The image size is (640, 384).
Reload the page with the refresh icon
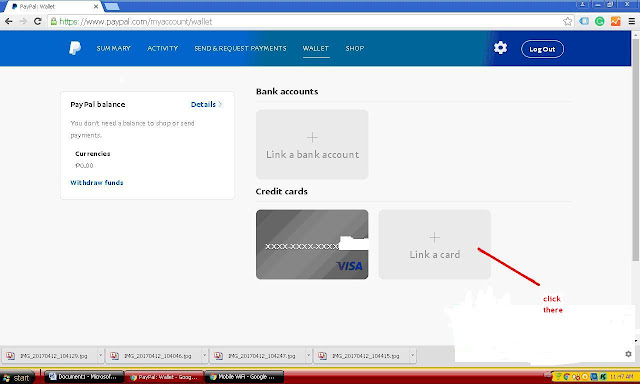pos(38,21)
